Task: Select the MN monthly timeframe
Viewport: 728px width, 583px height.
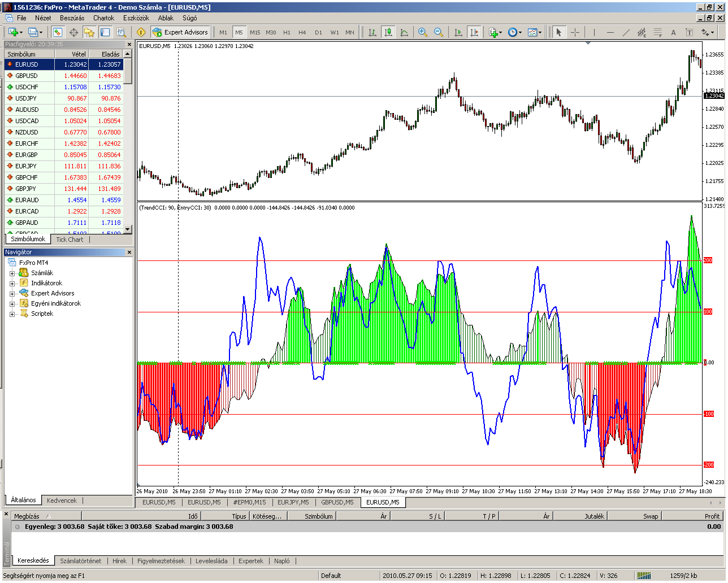Action: [x=350, y=32]
